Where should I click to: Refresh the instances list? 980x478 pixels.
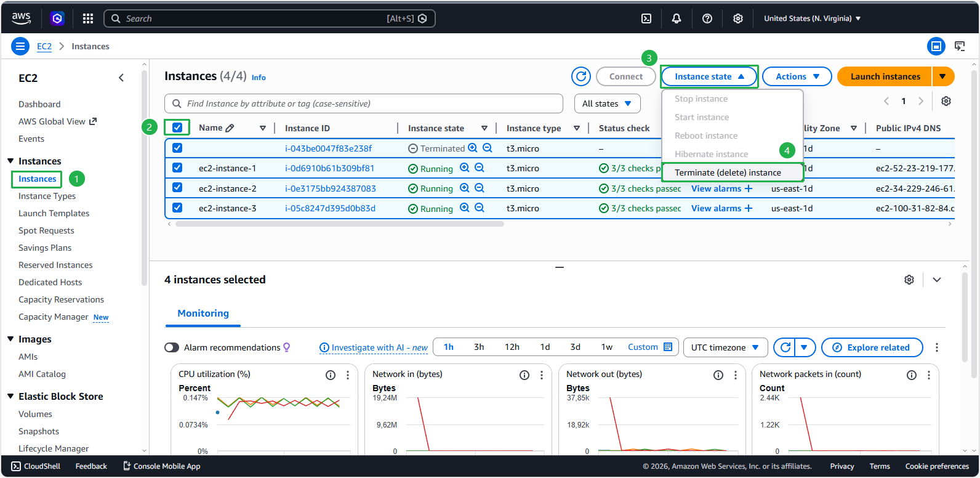(x=581, y=76)
